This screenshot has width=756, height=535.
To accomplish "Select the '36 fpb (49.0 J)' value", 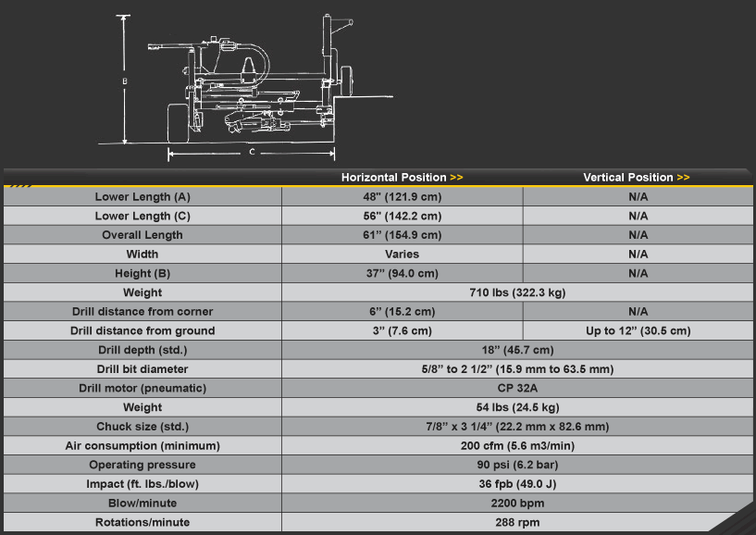I will point(517,484).
